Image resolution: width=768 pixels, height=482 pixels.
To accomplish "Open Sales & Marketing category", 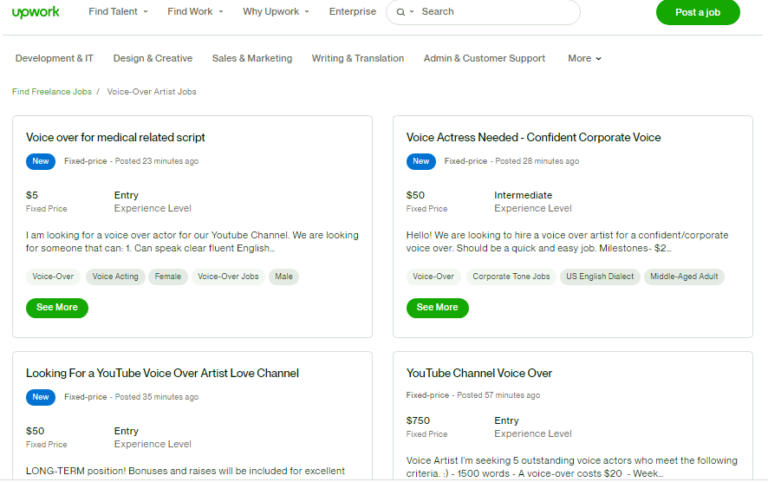I will 252,58.
